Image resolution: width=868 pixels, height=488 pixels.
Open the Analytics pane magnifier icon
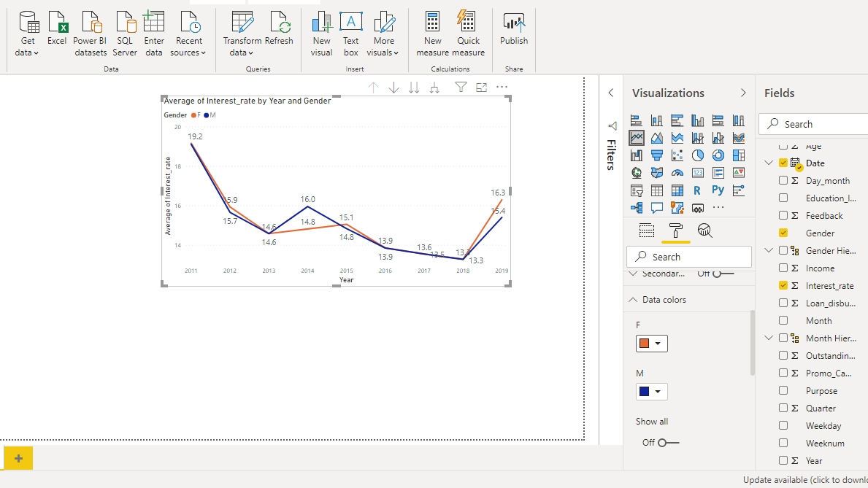pyautogui.click(x=704, y=231)
